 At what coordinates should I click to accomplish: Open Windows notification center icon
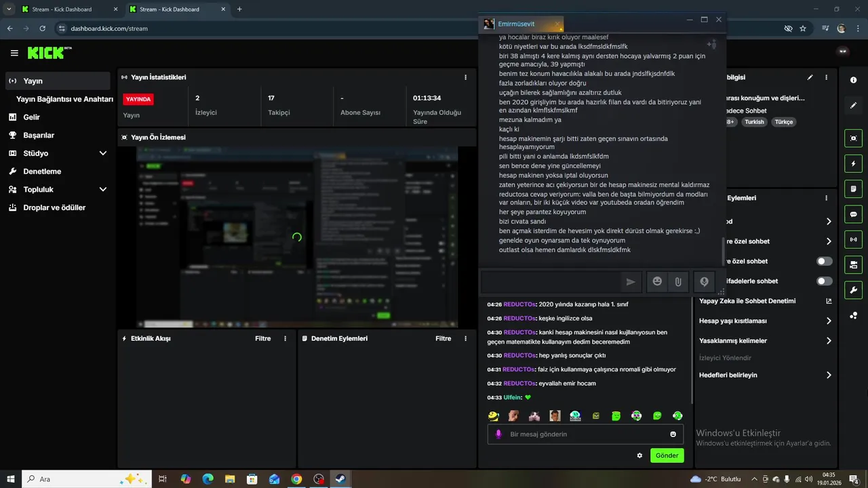(854, 479)
